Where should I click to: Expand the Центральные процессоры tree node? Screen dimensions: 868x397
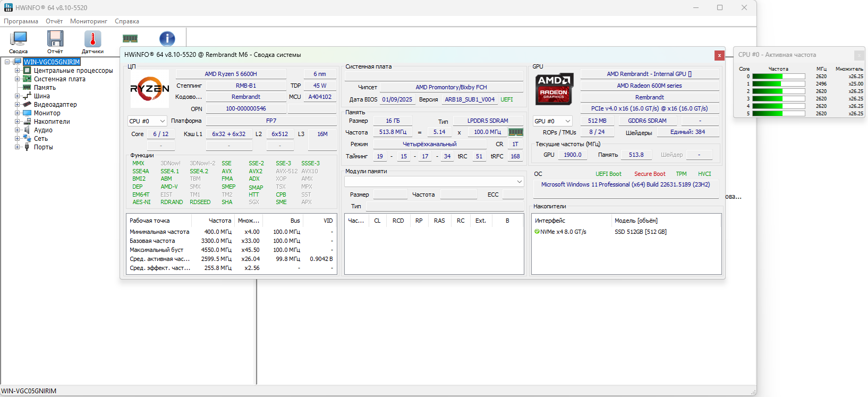17,71
